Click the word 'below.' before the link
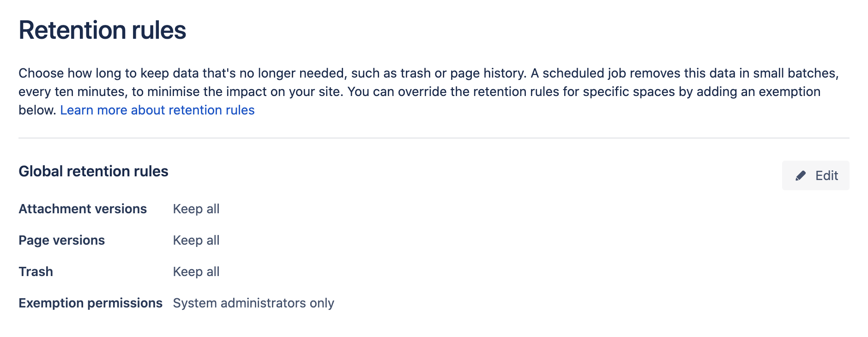 tap(37, 110)
